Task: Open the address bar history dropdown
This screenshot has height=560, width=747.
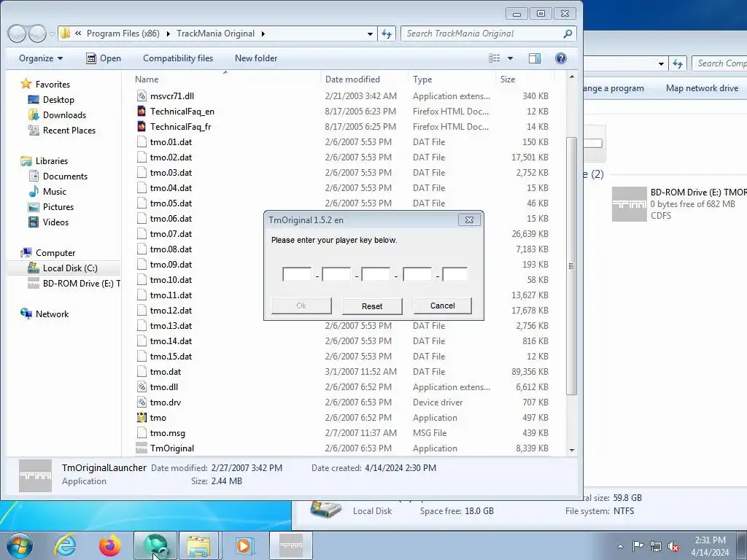Action: (x=370, y=34)
